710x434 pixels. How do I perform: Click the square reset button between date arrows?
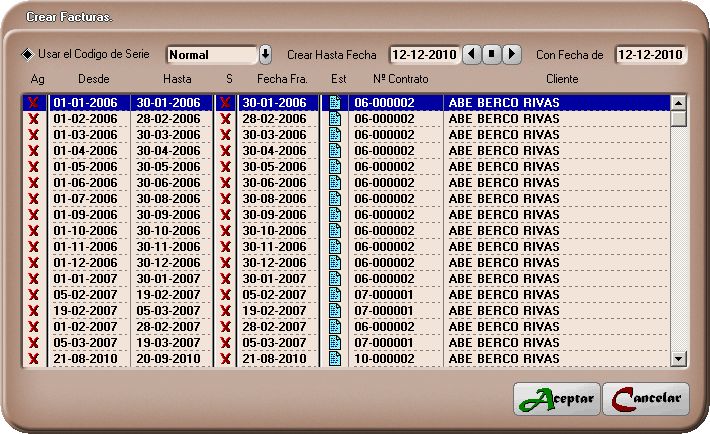tap(492, 54)
